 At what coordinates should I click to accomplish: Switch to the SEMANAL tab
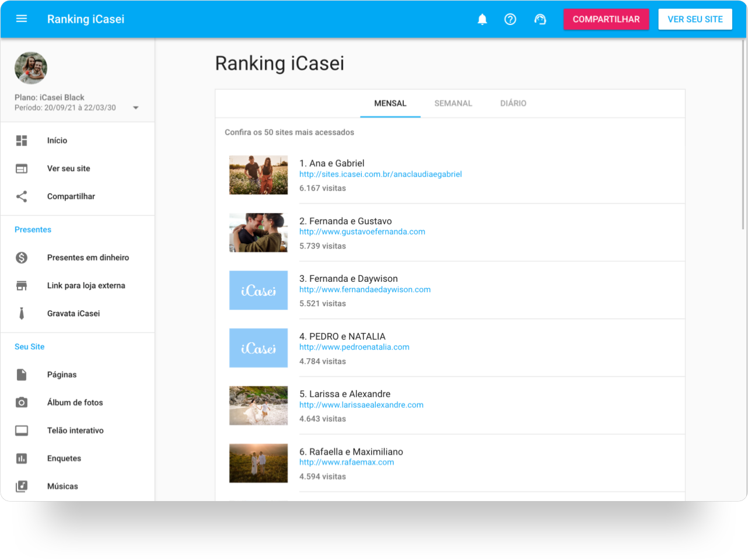coord(453,103)
